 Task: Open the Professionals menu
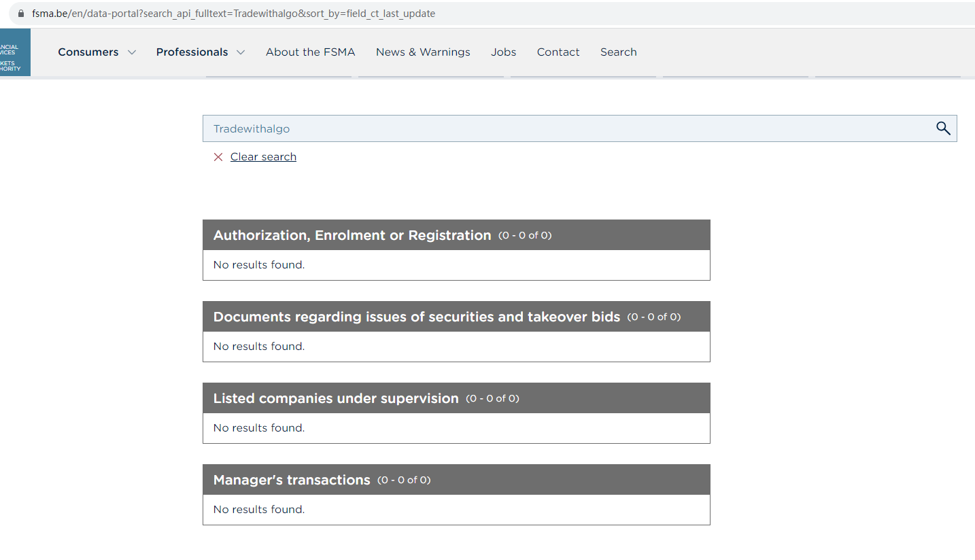tap(192, 52)
